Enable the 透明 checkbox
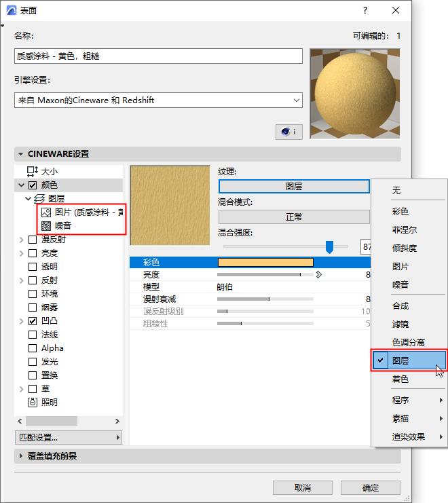The image size is (448, 503). point(33,267)
